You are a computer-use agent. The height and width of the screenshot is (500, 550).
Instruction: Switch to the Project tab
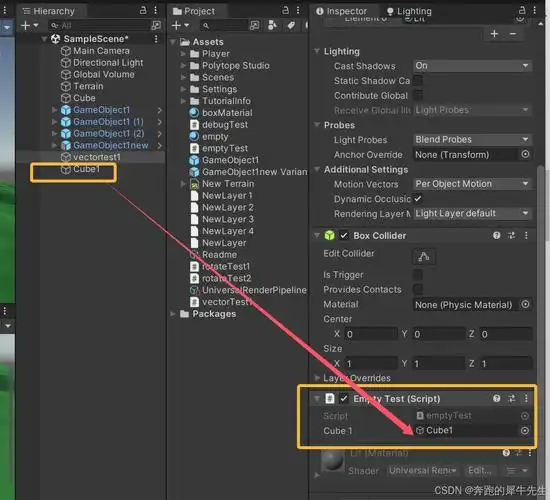click(194, 11)
